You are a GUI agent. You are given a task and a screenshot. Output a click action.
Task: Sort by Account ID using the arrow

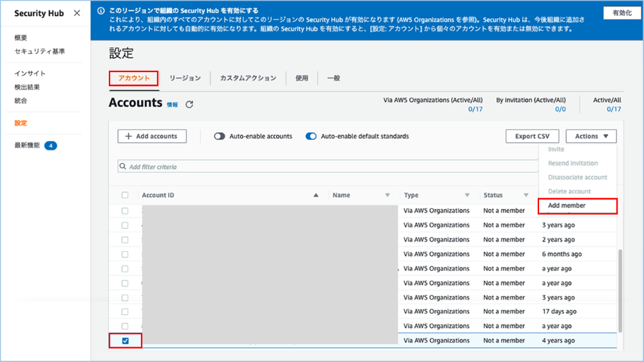(316, 195)
